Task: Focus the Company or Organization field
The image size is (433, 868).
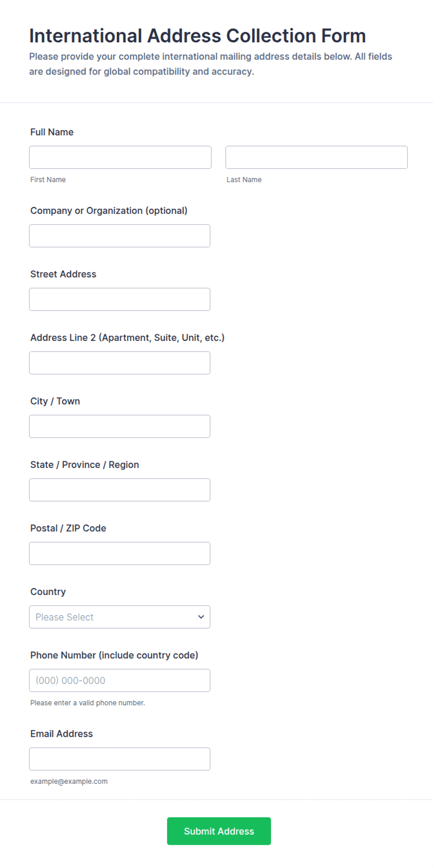Action: pos(120,236)
